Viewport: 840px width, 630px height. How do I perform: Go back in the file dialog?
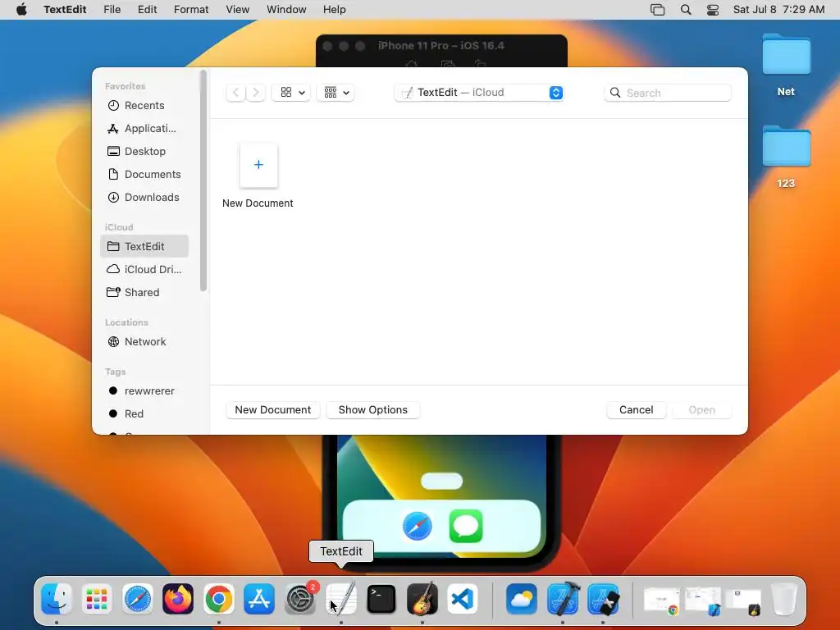(235, 93)
